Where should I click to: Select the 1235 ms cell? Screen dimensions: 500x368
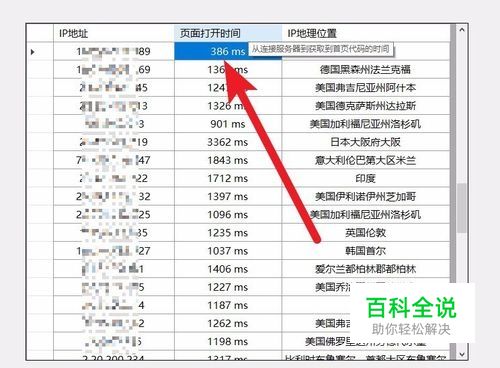tap(228, 233)
